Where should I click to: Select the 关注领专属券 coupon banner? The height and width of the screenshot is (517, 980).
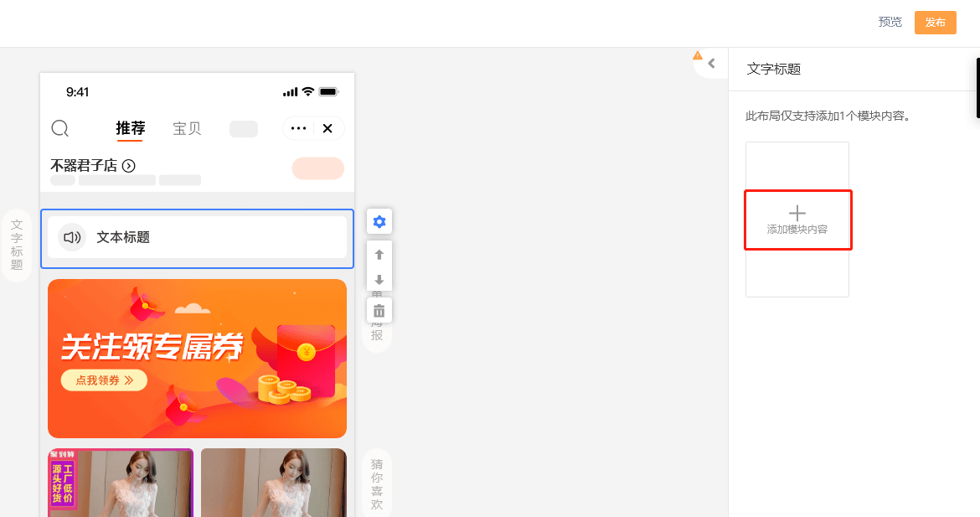click(197, 358)
